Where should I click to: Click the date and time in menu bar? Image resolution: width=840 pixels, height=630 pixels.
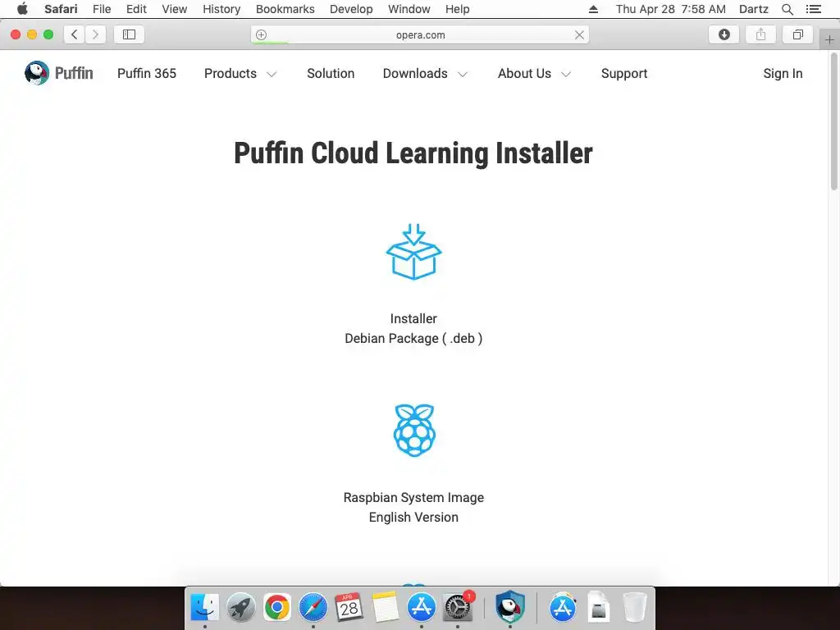671,9
